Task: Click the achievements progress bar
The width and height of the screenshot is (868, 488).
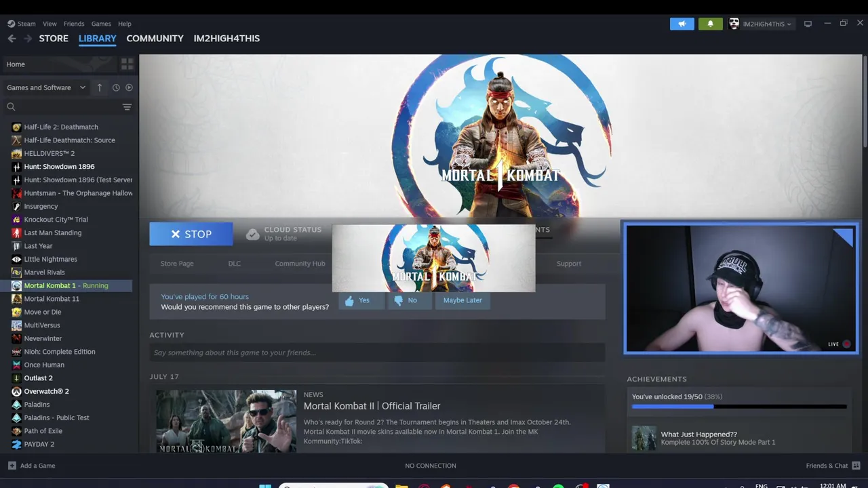Action: pos(739,407)
